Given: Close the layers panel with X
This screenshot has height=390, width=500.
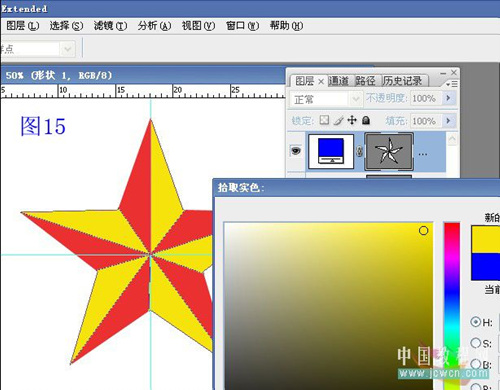Looking at the screenshot, I should point(454,72).
